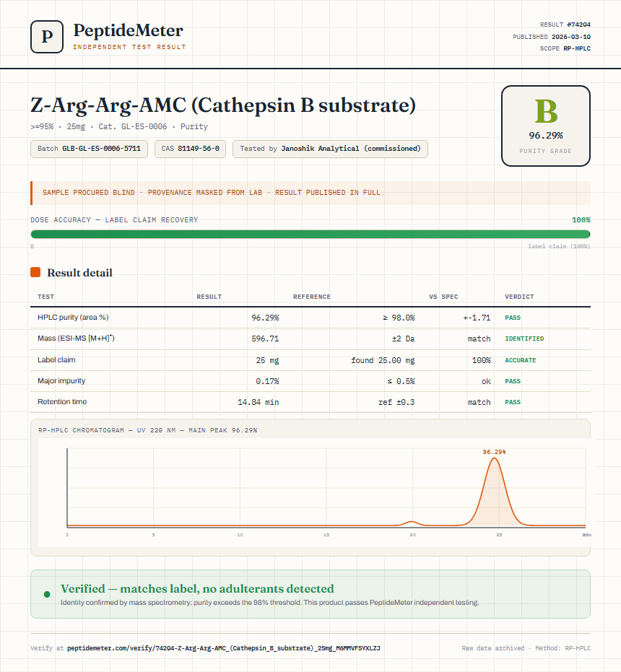Click the VS SPEC column header
Screen dimensions: 621x672
coord(443,297)
